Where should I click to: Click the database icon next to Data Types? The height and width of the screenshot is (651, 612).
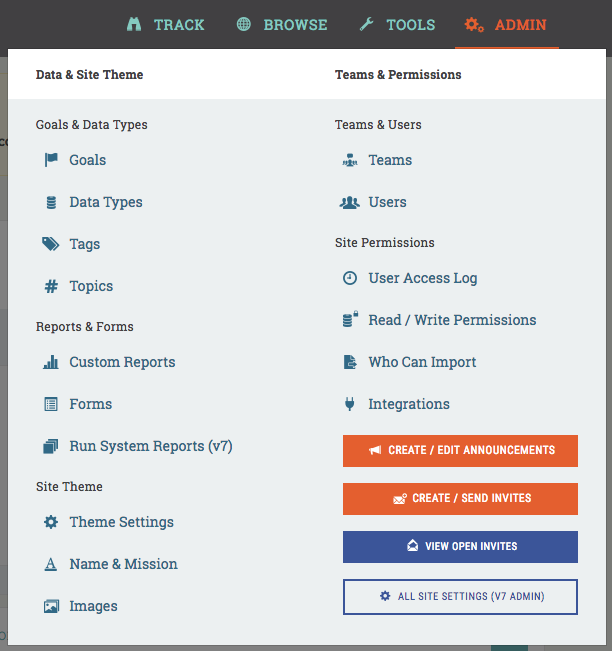(51, 202)
